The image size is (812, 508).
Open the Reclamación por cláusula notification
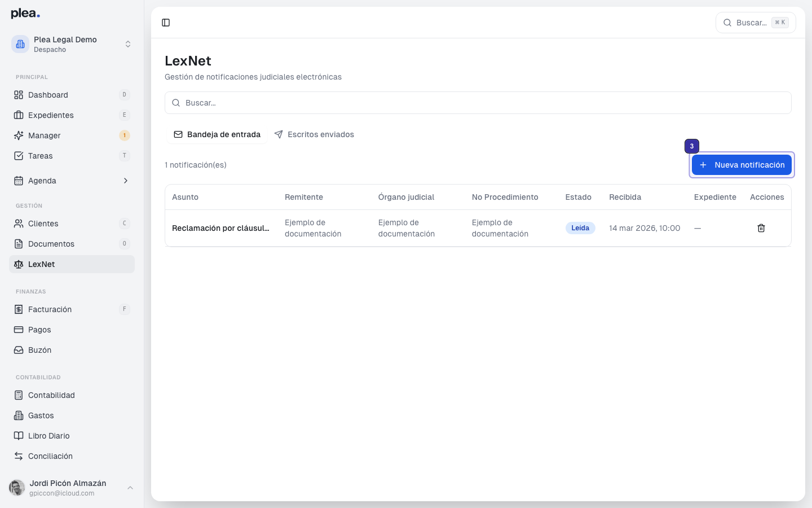pos(220,228)
